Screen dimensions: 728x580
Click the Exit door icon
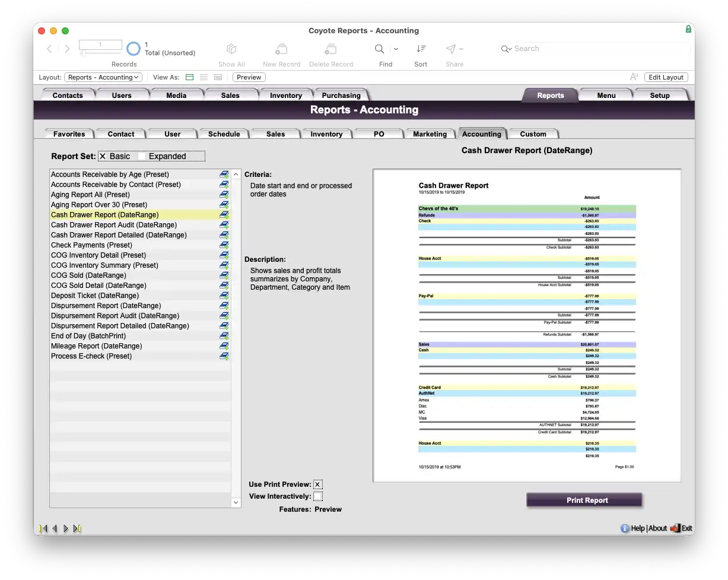pyautogui.click(x=675, y=528)
